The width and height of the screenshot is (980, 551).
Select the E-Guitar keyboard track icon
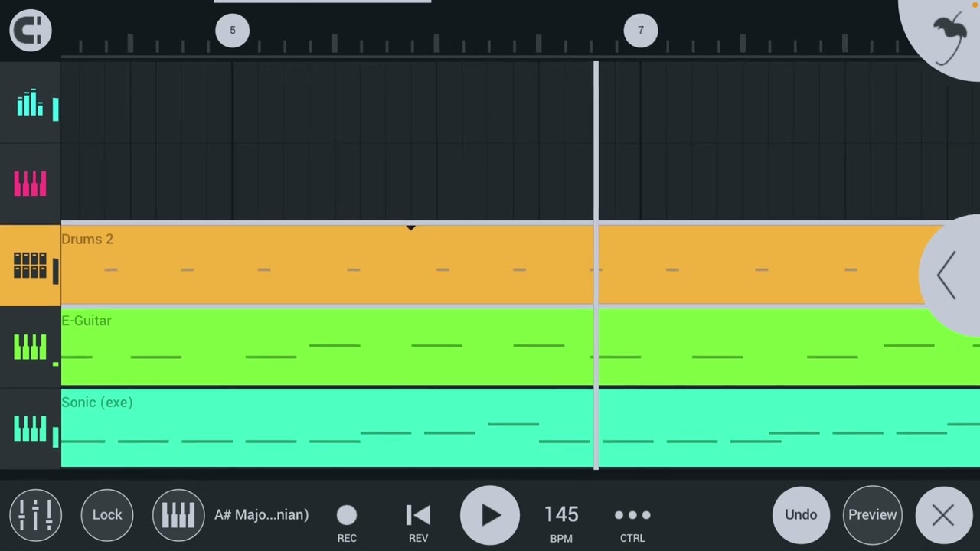[x=31, y=347]
